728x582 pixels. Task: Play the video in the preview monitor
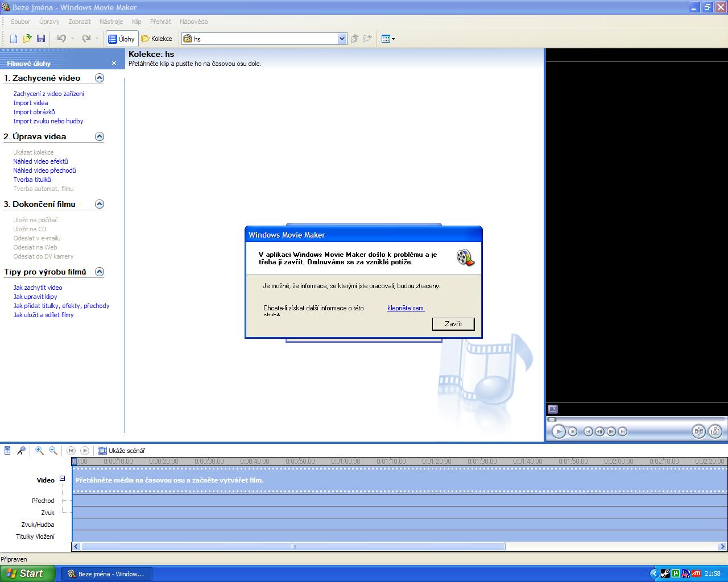click(559, 432)
